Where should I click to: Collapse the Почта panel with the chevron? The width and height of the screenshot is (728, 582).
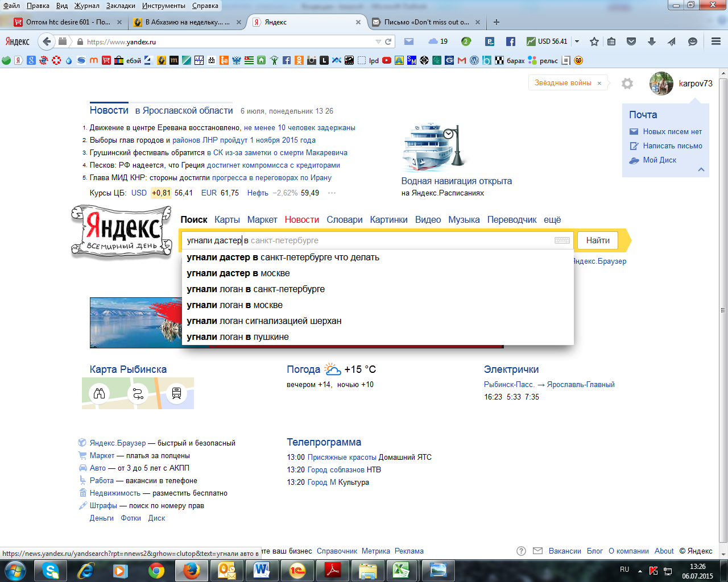point(701,169)
